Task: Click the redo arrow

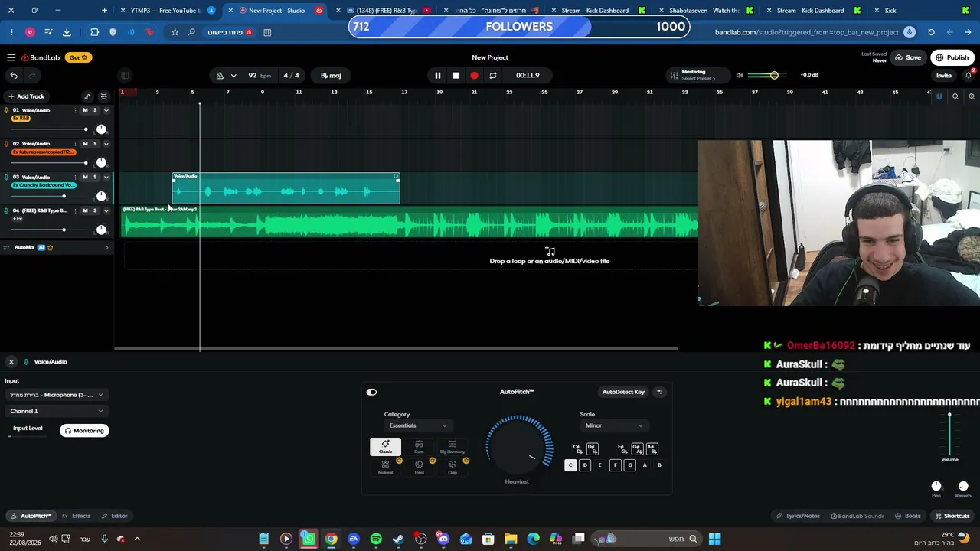Action: tap(32, 75)
